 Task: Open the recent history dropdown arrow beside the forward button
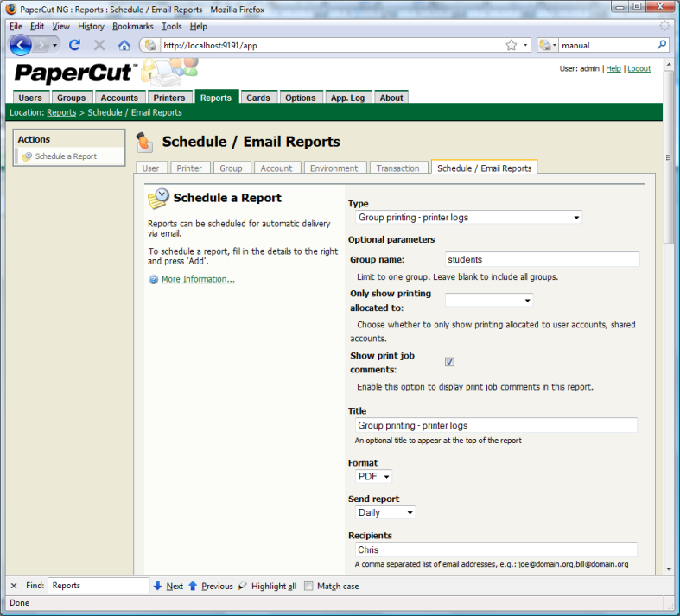point(54,45)
